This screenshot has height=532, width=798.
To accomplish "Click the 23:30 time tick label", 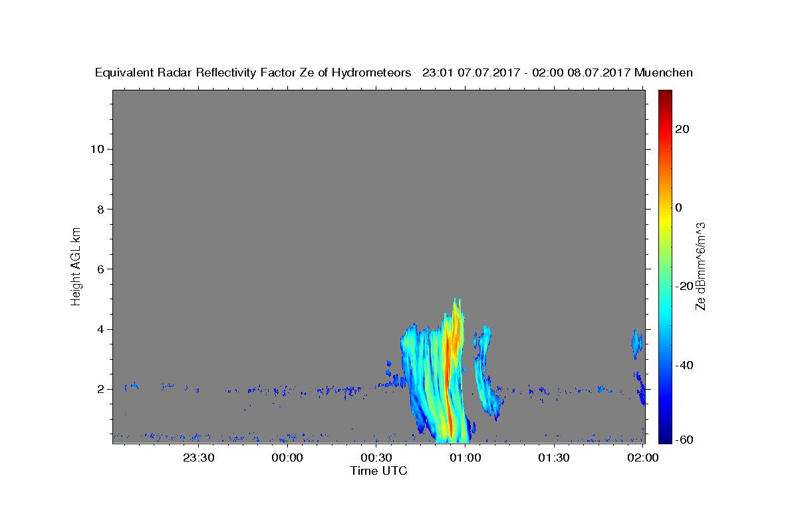I will click(x=199, y=458).
